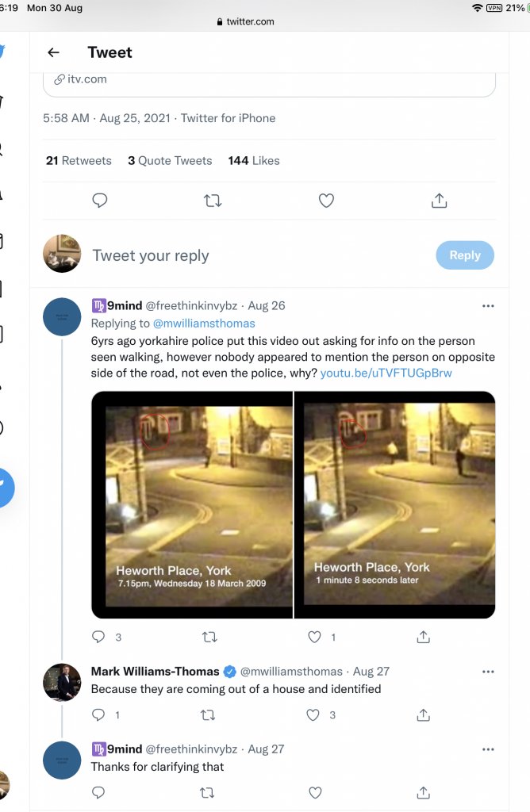Open more options on 9mind's Aug 26 tweet
This screenshot has height=812, width=530.
(x=488, y=305)
